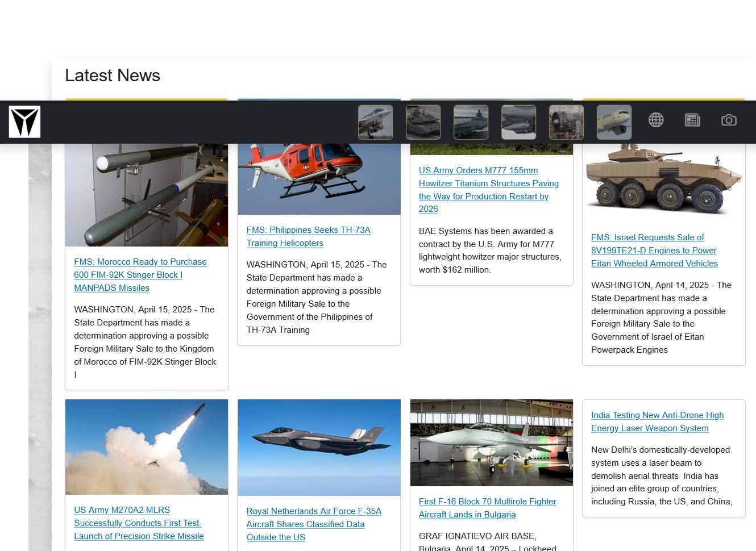Click the red helicopter photo

pyautogui.click(x=319, y=179)
